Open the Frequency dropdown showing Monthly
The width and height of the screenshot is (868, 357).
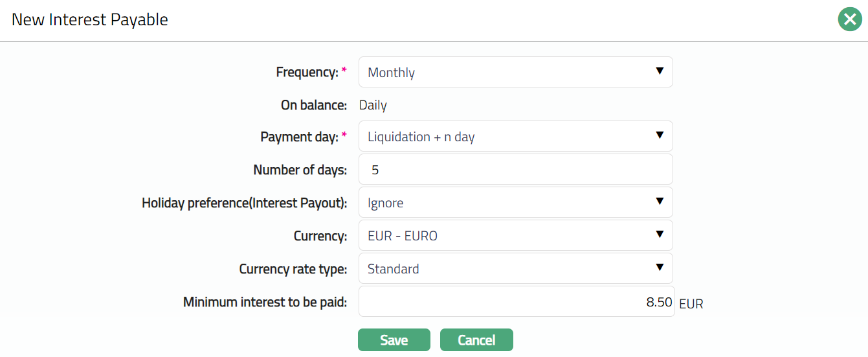click(515, 72)
